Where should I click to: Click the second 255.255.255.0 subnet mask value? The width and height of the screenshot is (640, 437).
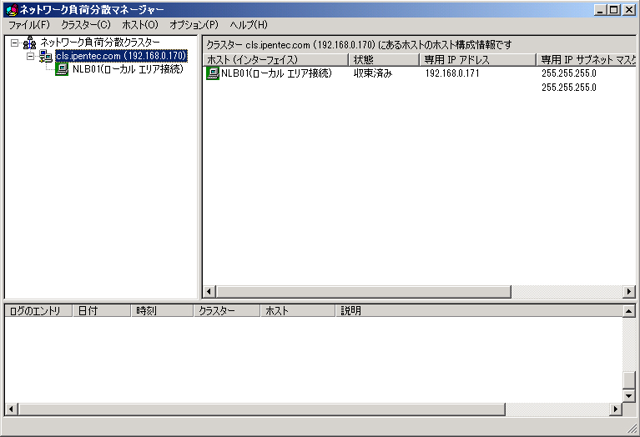click(x=569, y=87)
